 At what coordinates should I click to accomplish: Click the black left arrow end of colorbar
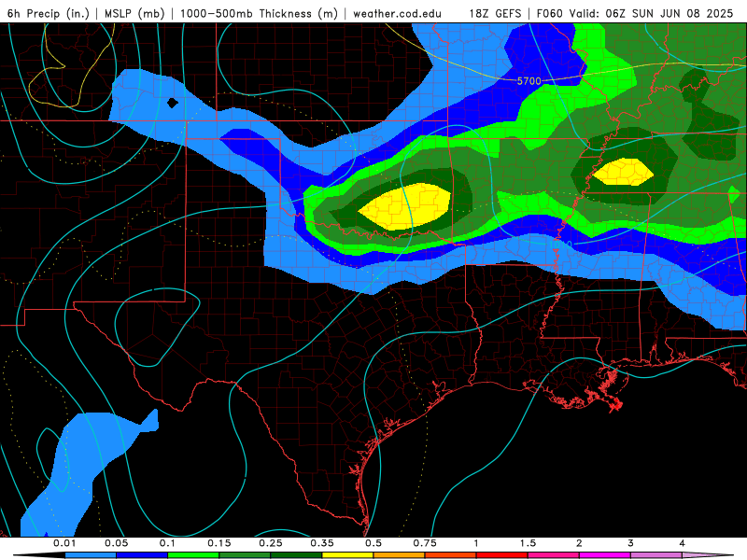coord(39,555)
